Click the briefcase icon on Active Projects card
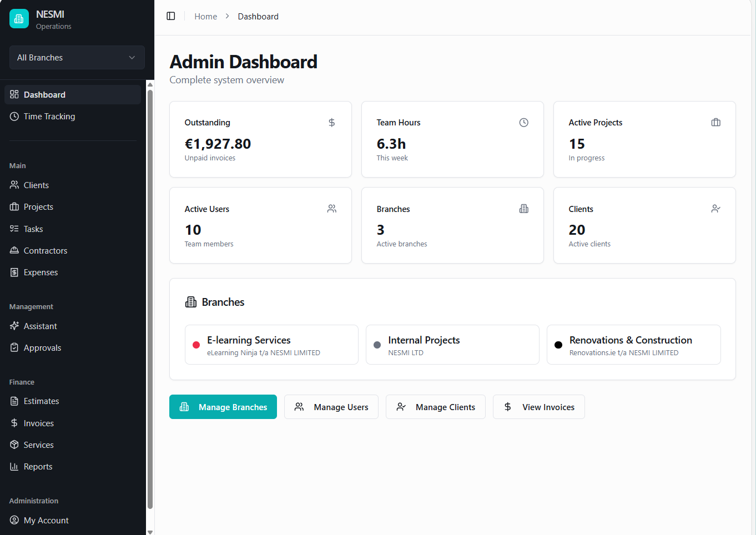This screenshot has width=756, height=535. point(716,123)
